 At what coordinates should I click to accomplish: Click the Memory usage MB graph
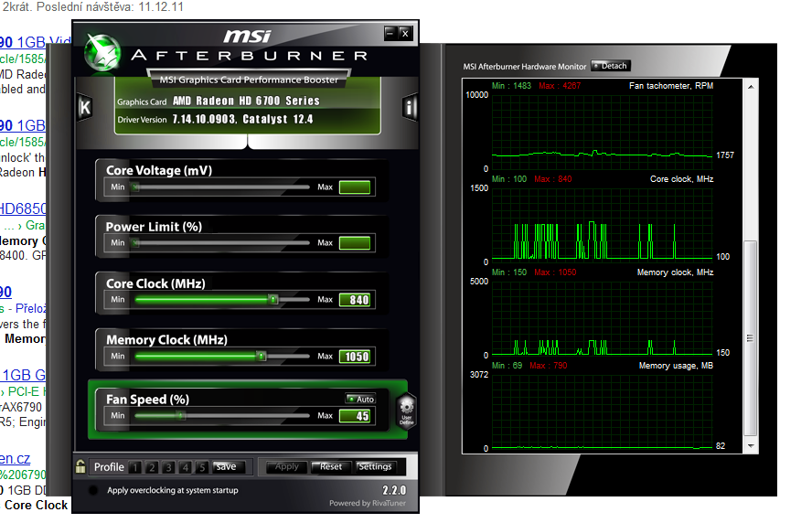pos(603,411)
